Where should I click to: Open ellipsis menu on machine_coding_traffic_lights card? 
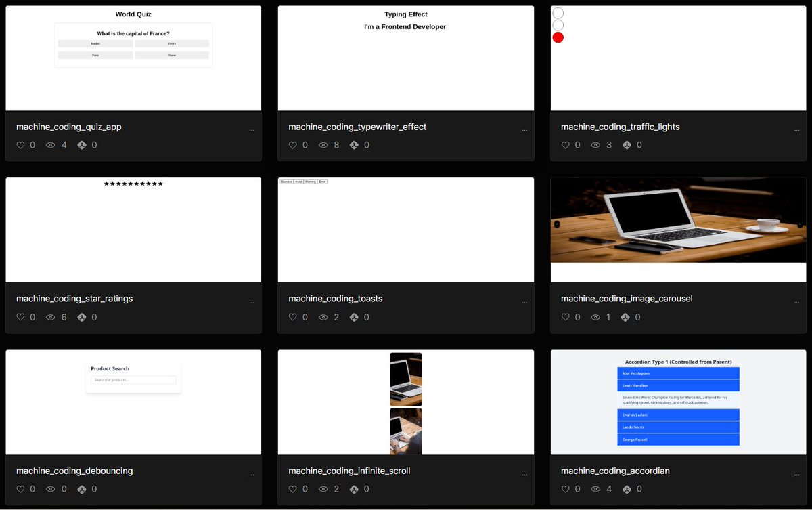[x=797, y=130]
